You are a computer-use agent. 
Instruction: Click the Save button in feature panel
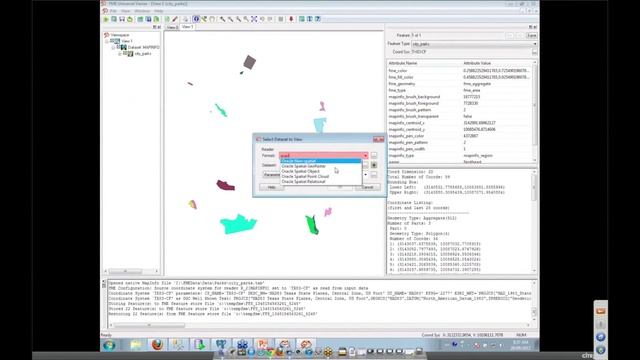531,36
